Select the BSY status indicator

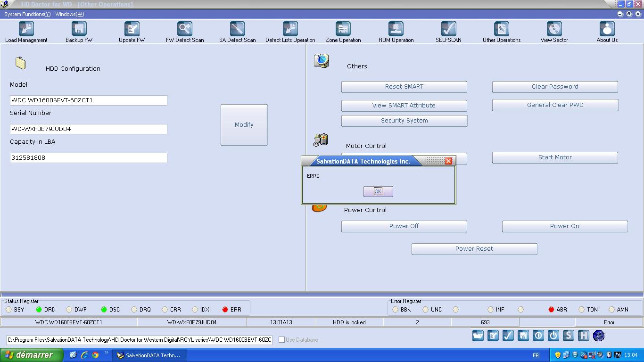point(9,310)
